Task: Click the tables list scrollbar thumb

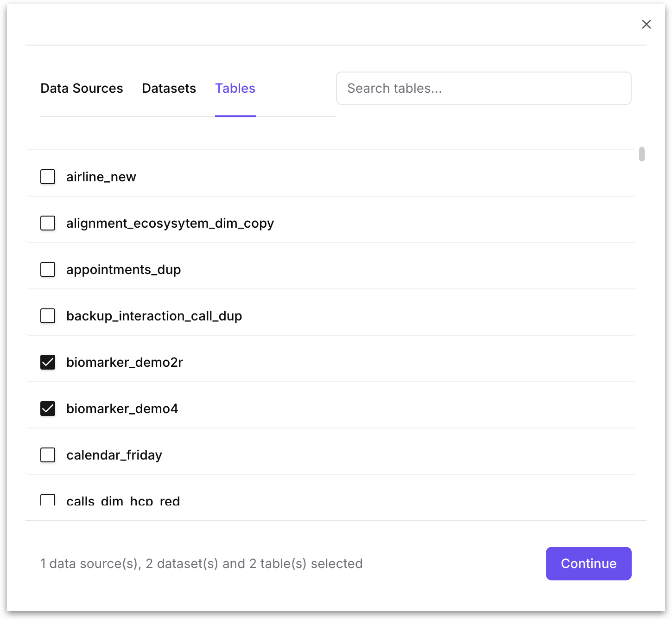Action: tap(641, 154)
